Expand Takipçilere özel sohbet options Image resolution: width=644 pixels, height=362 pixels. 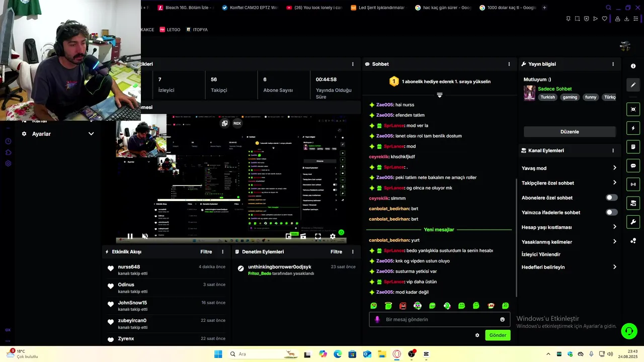click(614, 183)
